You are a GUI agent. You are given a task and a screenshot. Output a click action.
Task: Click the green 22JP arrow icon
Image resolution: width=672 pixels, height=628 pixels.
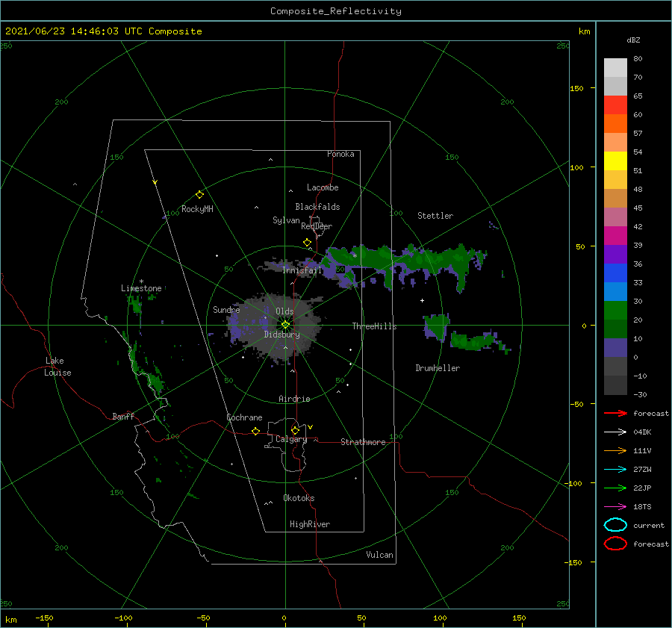[615, 488]
